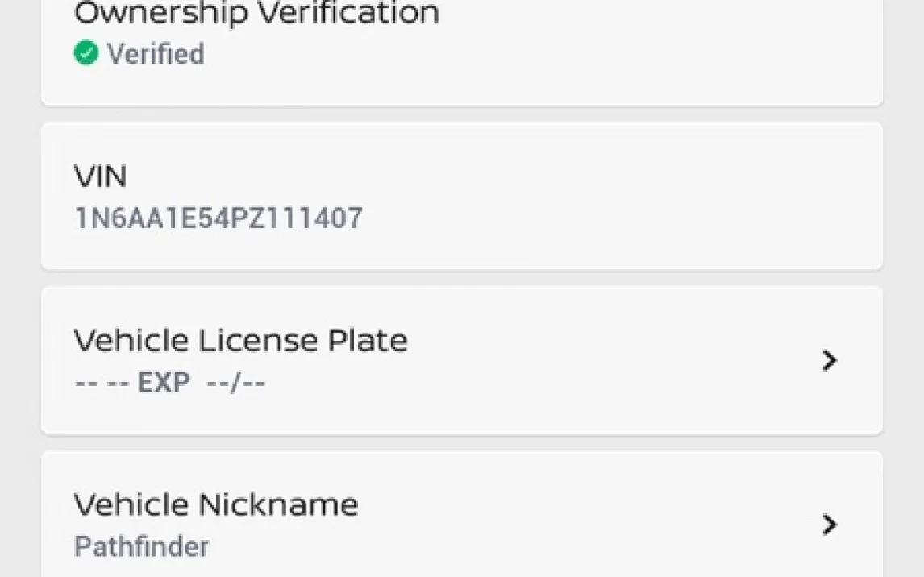This screenshot has height=577, width=924.
Task: Tap the Vehicle License Plate chevron arrow
Action: tap(830, 360)
